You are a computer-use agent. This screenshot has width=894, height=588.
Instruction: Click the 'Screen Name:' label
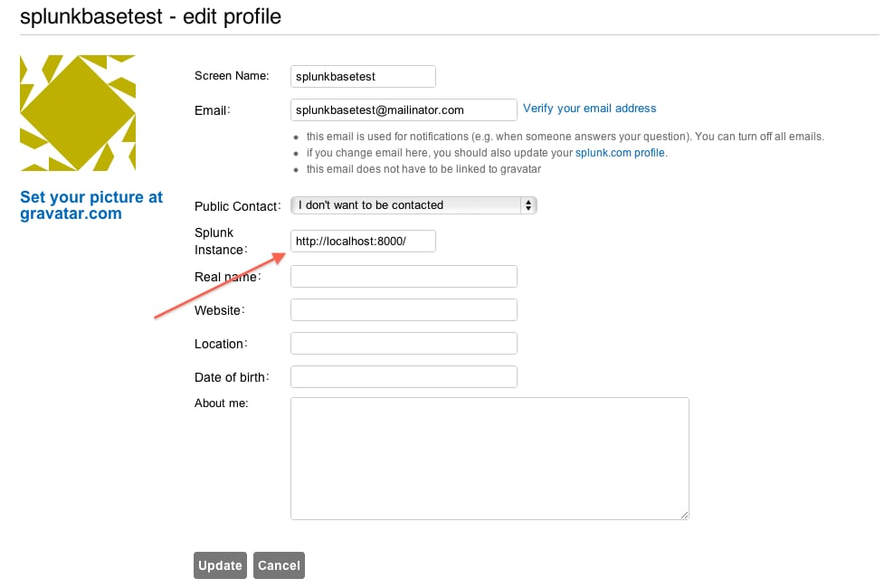232,76
